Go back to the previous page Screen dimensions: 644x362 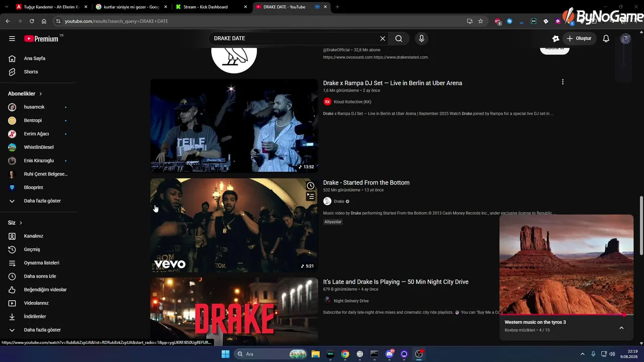coord(8,21)
